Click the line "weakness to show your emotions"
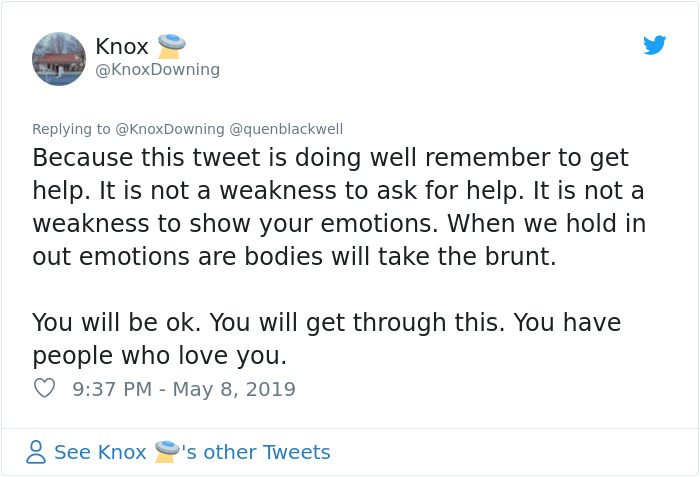700x477 pixels. (339, 223)
